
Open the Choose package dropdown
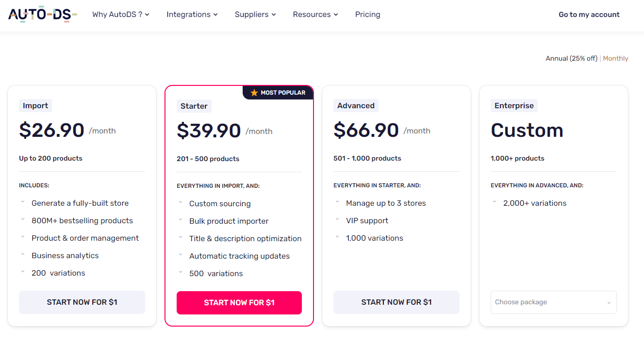click(x=553, y=302)
